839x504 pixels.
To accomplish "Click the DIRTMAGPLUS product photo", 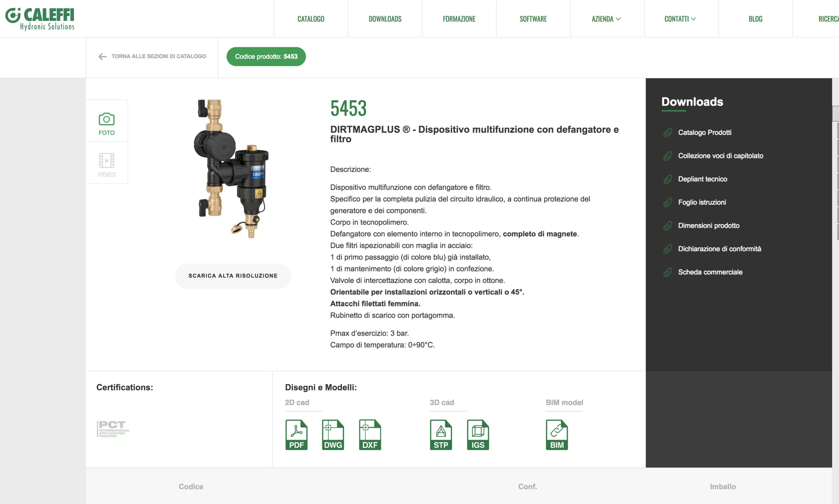I will (x=231, y=169).
